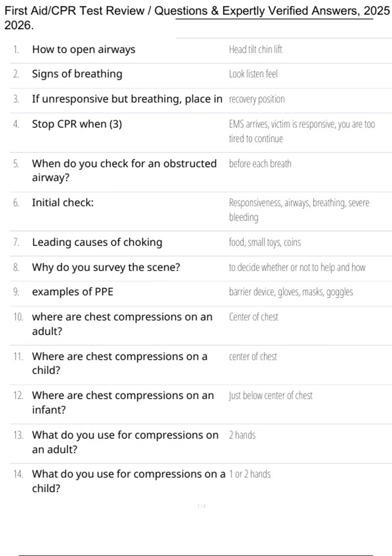This screenshot has height=556, width=392.
Task: Click the "1 or 2 hands" answer
Action: click(250, 474)
